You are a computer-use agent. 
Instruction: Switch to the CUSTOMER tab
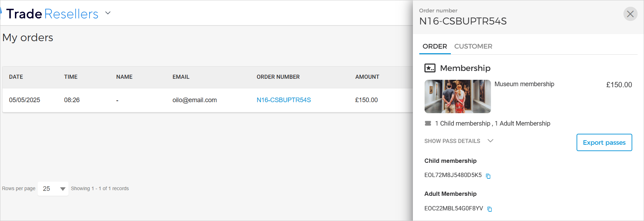(473, 46)
